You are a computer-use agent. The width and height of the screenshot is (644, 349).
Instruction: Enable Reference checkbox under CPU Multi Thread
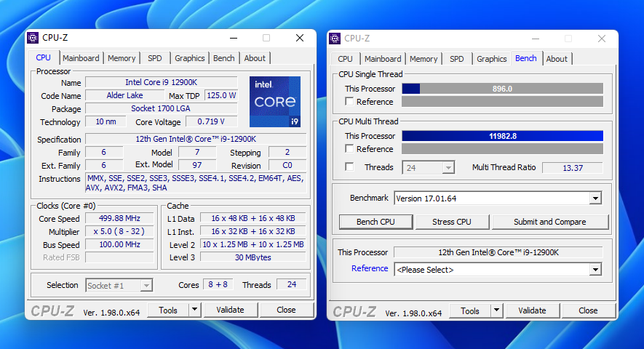click(349, 148)
